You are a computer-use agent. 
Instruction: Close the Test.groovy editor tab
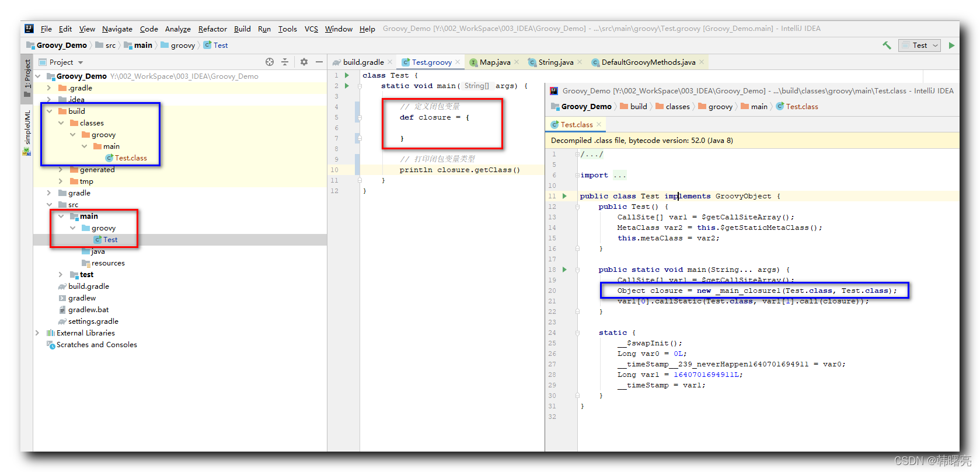click(x=458, y=62)
